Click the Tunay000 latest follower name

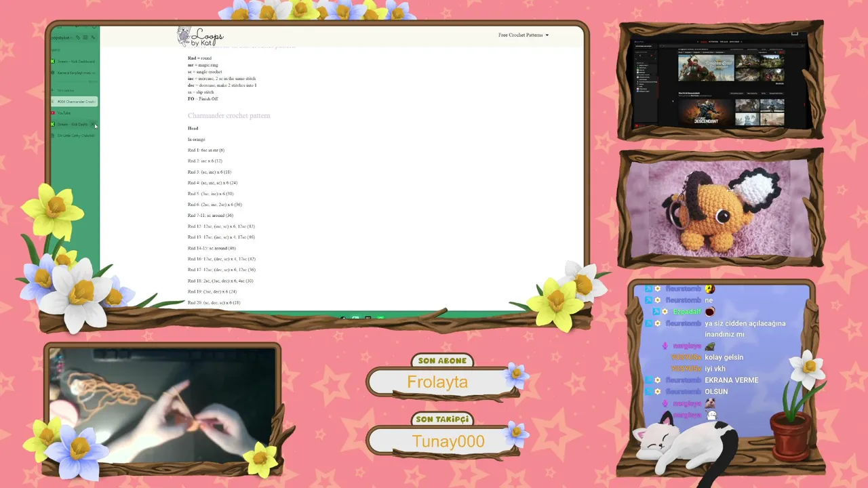click(x=448, y=442)
